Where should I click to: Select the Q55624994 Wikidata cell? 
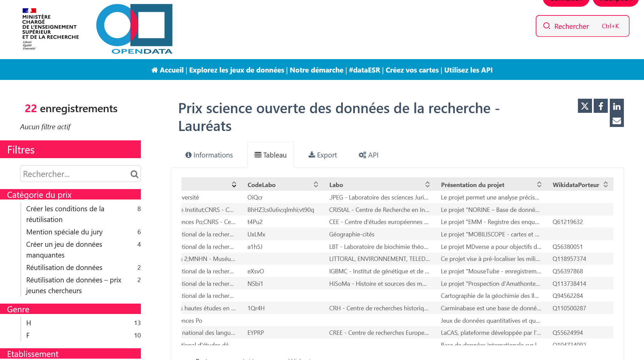[x=568, y=332]
